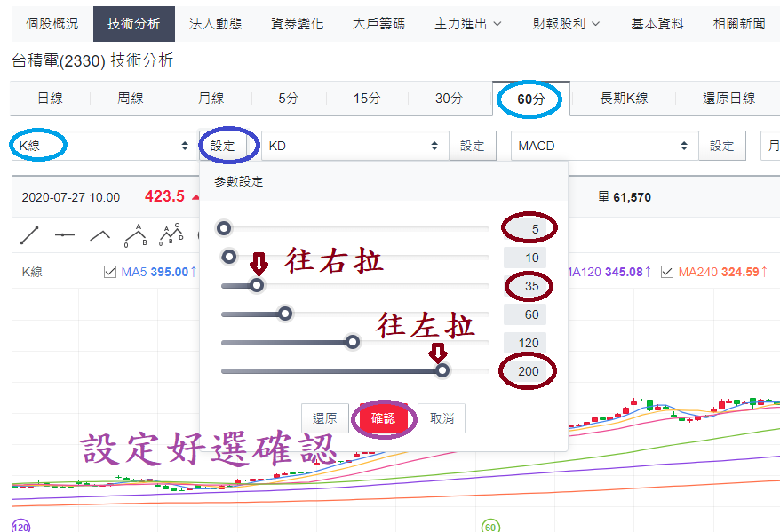
Task: Click the price 423.5 text
Action: pyautogui.click(x=164, y=196)
